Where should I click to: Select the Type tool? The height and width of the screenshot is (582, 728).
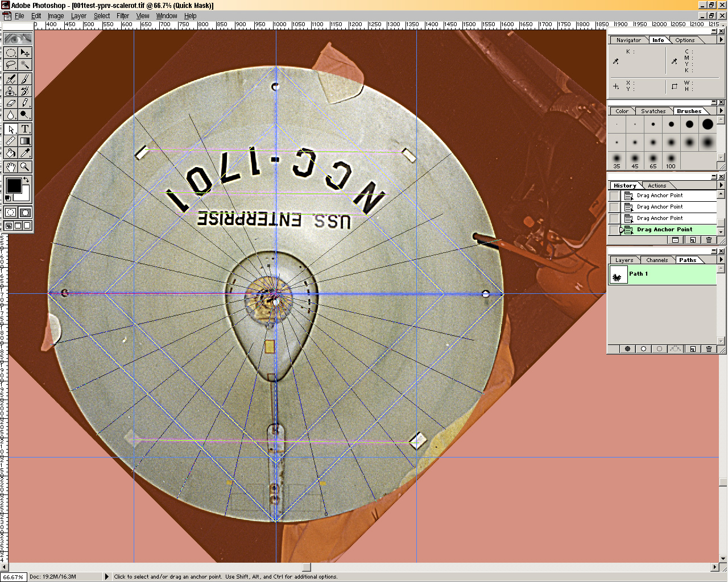point(25,129)
